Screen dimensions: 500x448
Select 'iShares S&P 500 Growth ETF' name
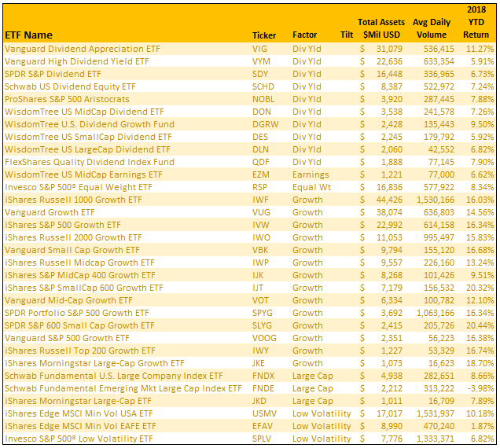point(63,225)
